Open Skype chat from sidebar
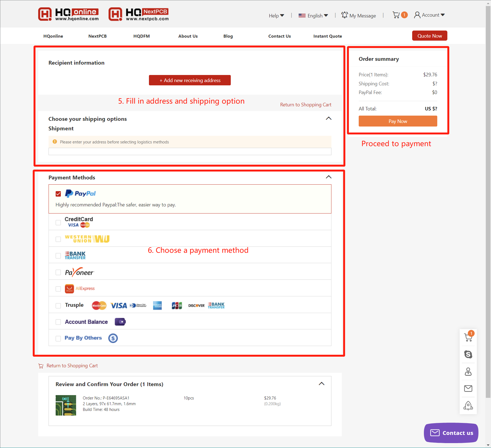The width and height of the screenshot is (491, 448). (468, 354)
